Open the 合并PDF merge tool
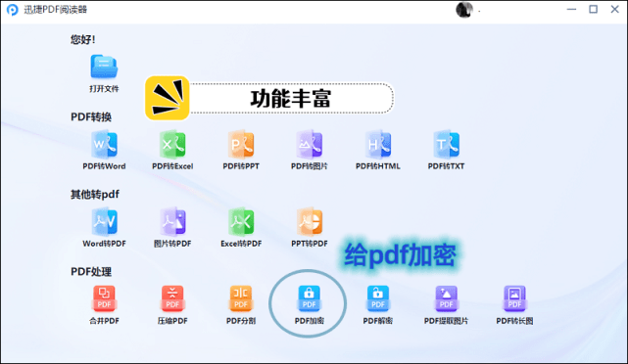The height and width of the screenshot is (364, 628). pyautogui.click(x=104, y=298)
